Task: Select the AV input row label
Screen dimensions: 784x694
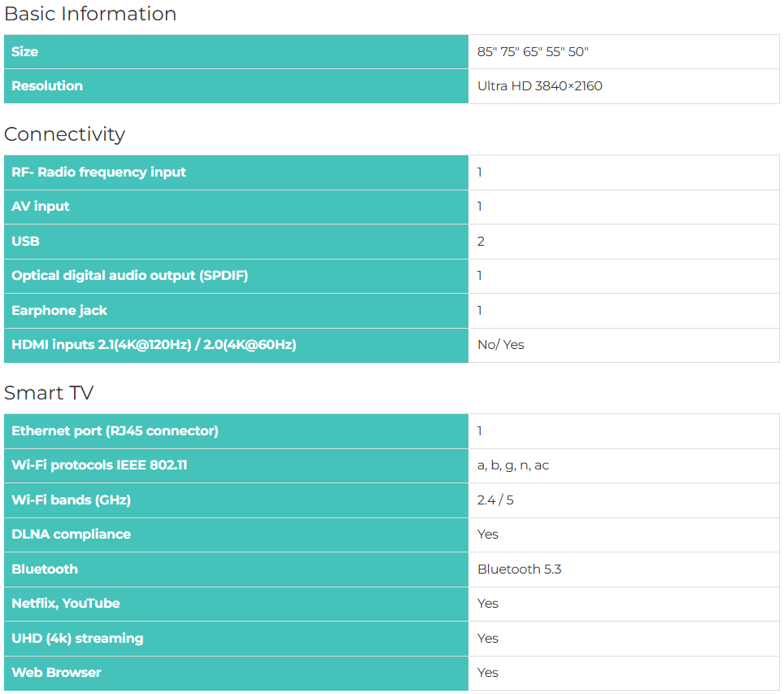Action: tap(41, 207)
